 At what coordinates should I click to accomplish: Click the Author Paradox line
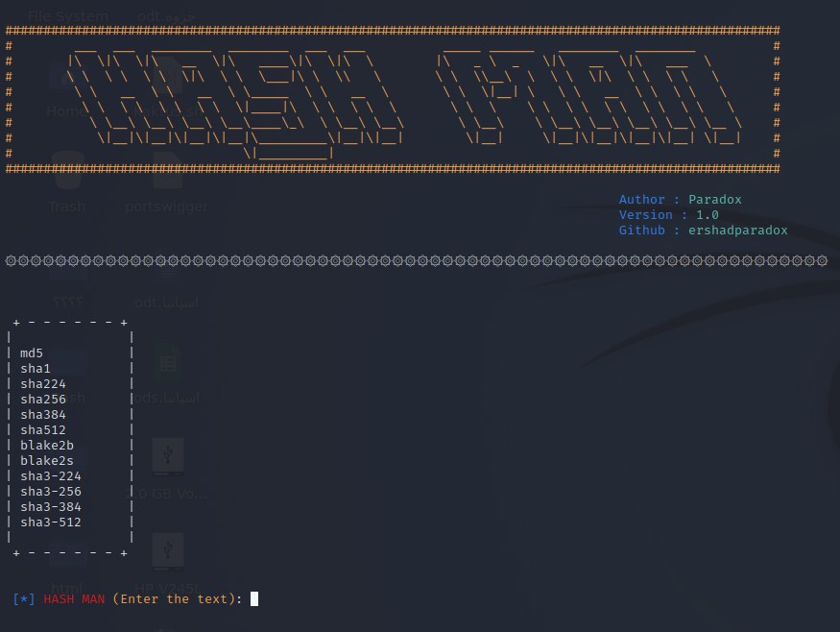click(680, 200)
